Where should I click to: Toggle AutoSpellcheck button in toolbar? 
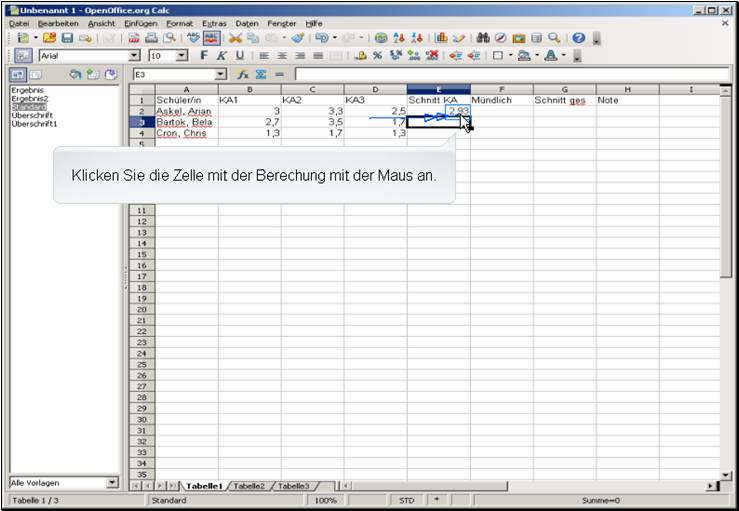pos(212,37)
